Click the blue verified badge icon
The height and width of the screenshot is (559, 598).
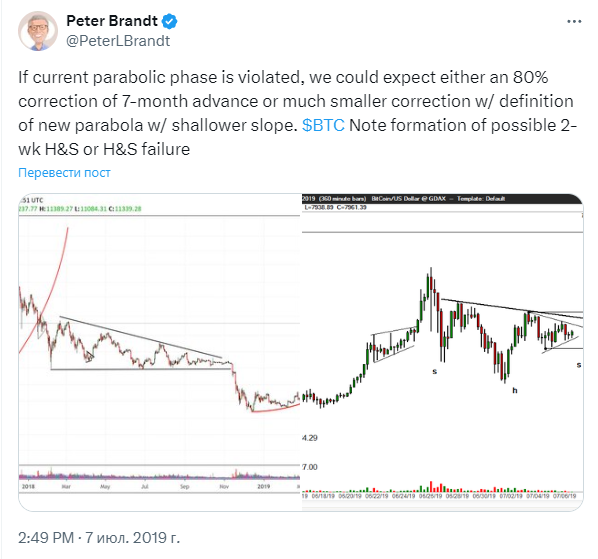tap(169, 21)
